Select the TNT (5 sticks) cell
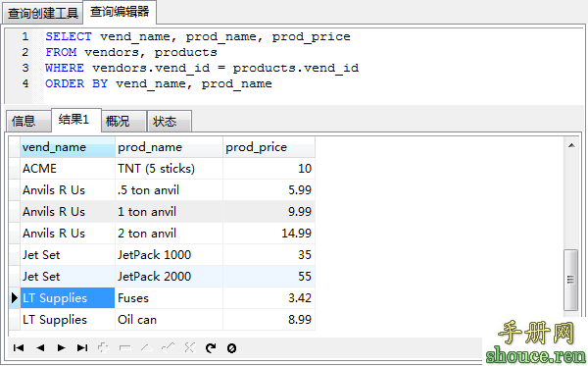 (x=169, y=169)
